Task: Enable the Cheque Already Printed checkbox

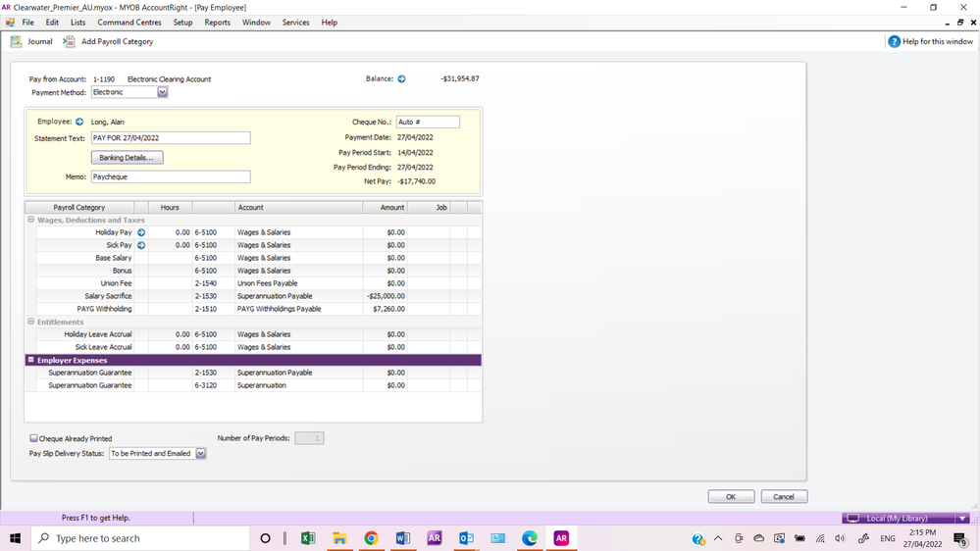Action: point(34,438)
